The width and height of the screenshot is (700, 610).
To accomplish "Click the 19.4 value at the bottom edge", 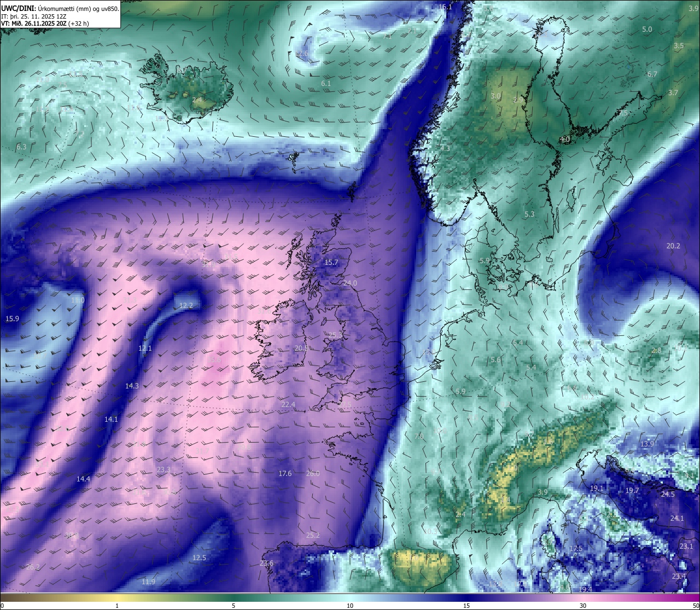I will 585,589.
